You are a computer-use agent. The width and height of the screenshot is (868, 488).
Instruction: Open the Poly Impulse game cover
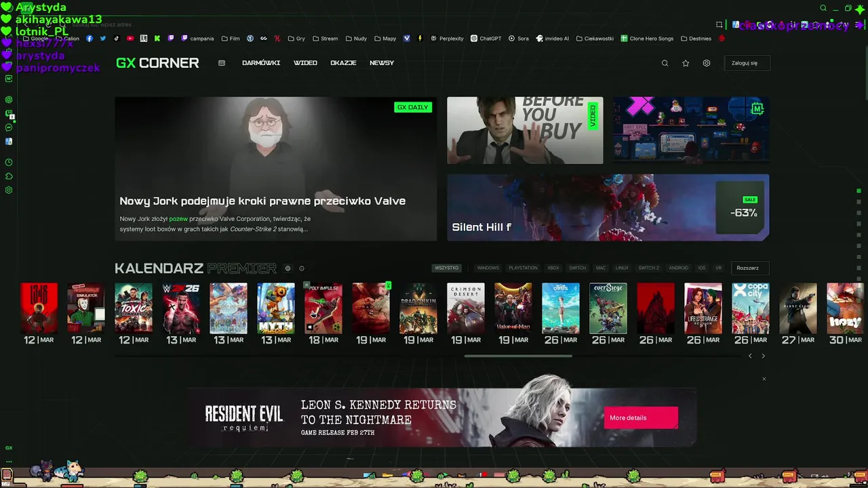[323, 308]
